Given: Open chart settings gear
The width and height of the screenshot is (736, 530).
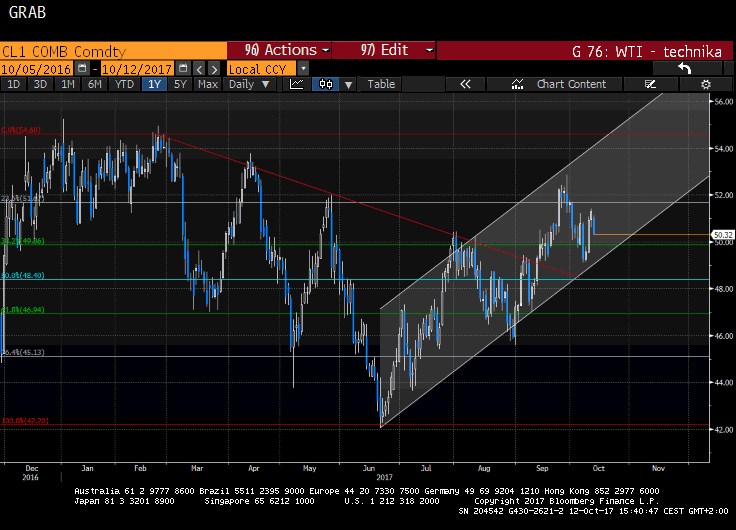Looking at the screenshot, I should pyautogui.click(x=706, y=84).
